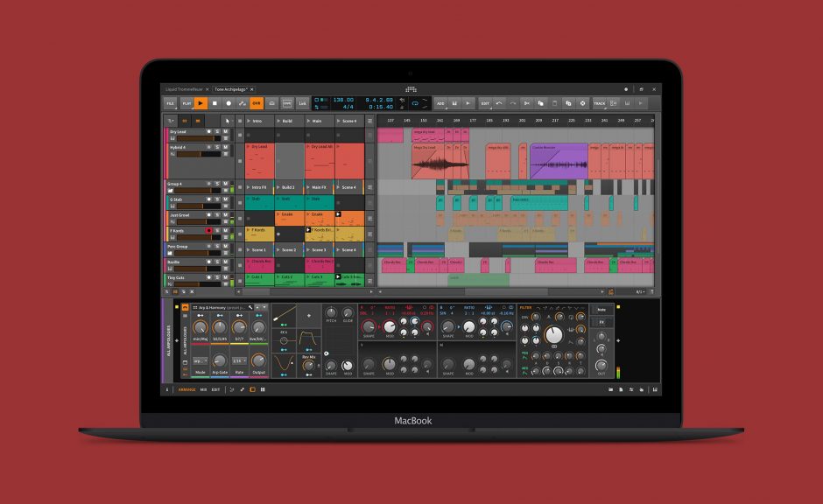The height and width of the screenshot is (504, 823).
Task: Open the TRACK dropdown in the toolbar
Action: click(x=601, y=102)
